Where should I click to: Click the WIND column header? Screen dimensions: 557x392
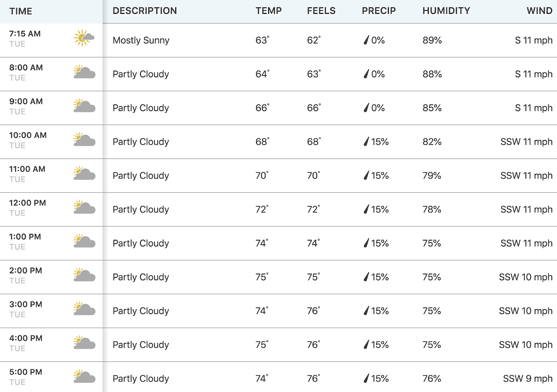[540, 11]
